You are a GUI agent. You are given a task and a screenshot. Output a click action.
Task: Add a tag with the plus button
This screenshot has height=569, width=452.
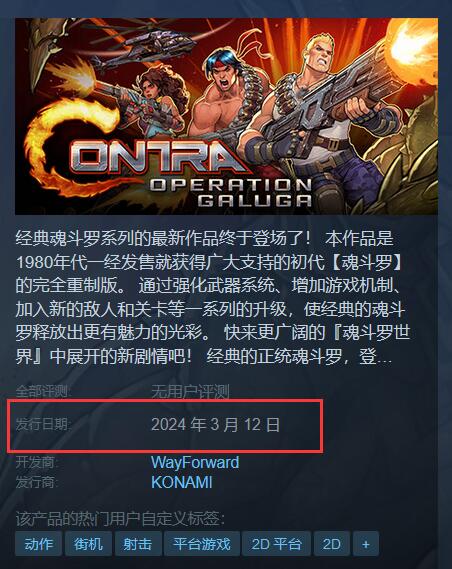[366, 544]
